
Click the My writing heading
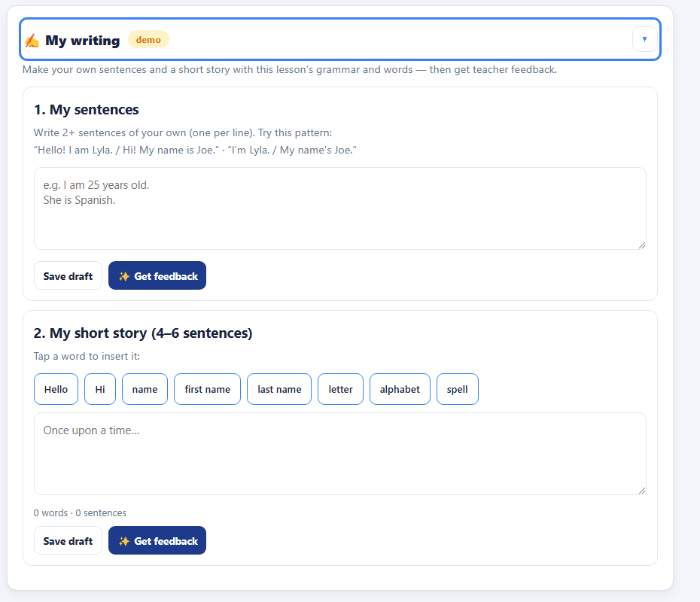(83, 41)
